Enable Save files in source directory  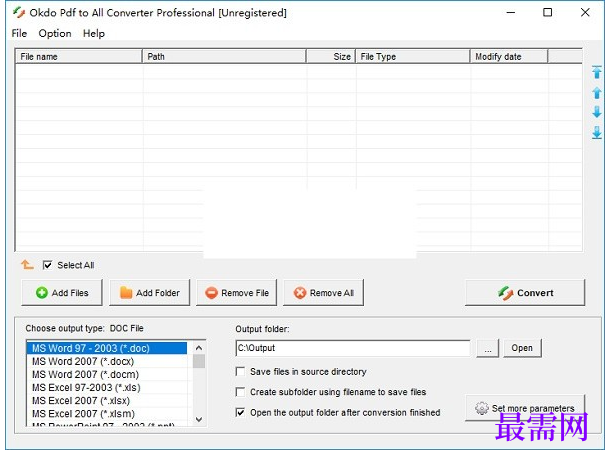click(x=240, y=372)
